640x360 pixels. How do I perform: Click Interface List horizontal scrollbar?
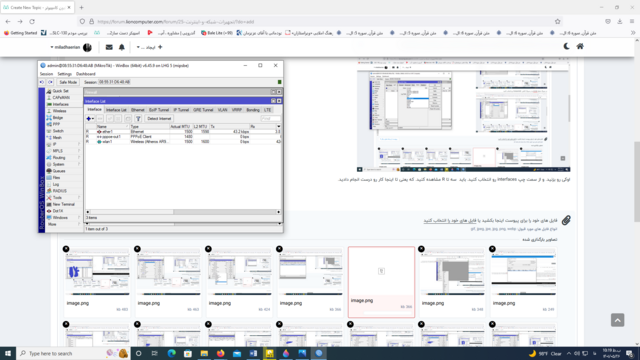point(183,212)
